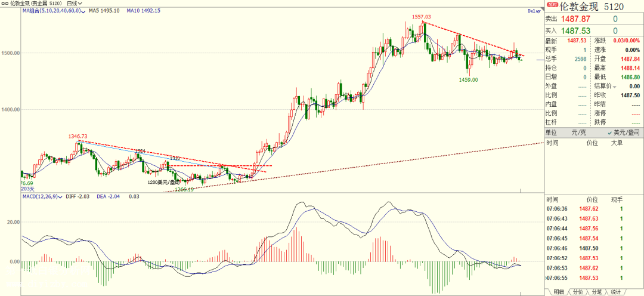The height and width of the screenshot is (296, 644).
Task: Click the checkmark beside 美元/盎司
Action: click(610, 132)
